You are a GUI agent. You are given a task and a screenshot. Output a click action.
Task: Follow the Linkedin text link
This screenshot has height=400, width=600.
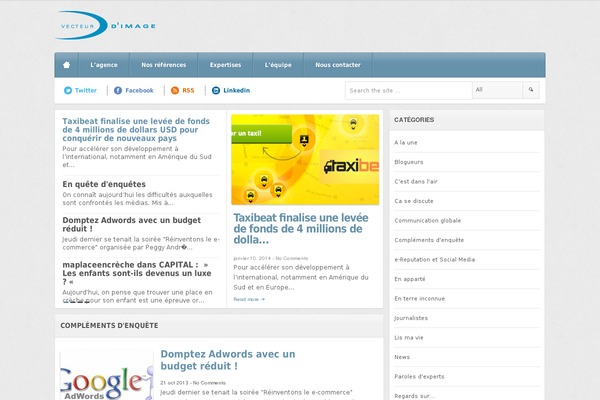click(236, 90)
